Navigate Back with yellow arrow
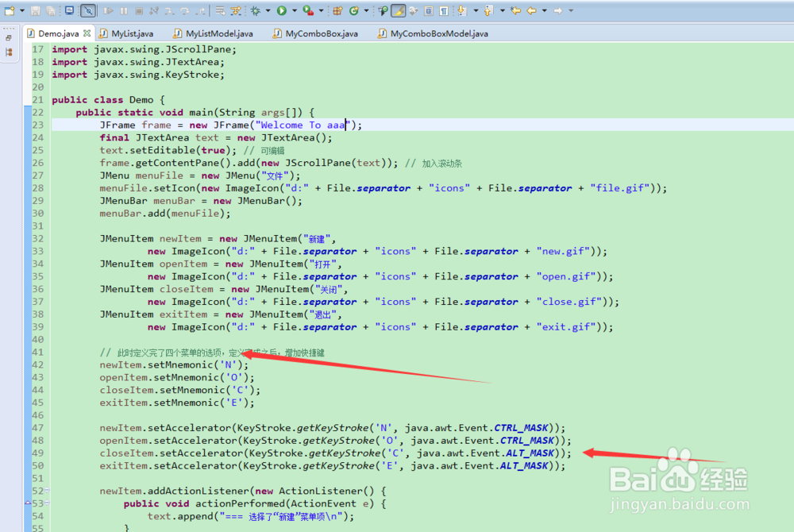794x532 pixels. click(x=532, y=10)
